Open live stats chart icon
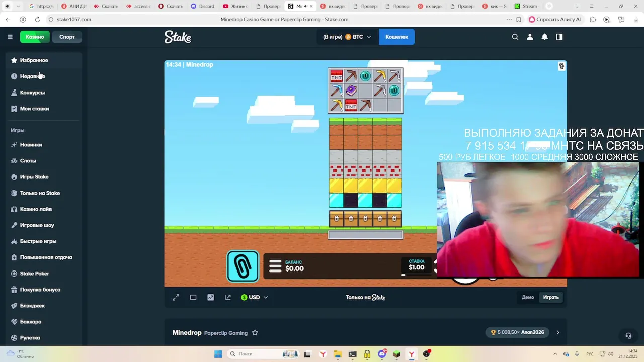Image resolution: width=644 pixels, height=362 pixels. 210,297
